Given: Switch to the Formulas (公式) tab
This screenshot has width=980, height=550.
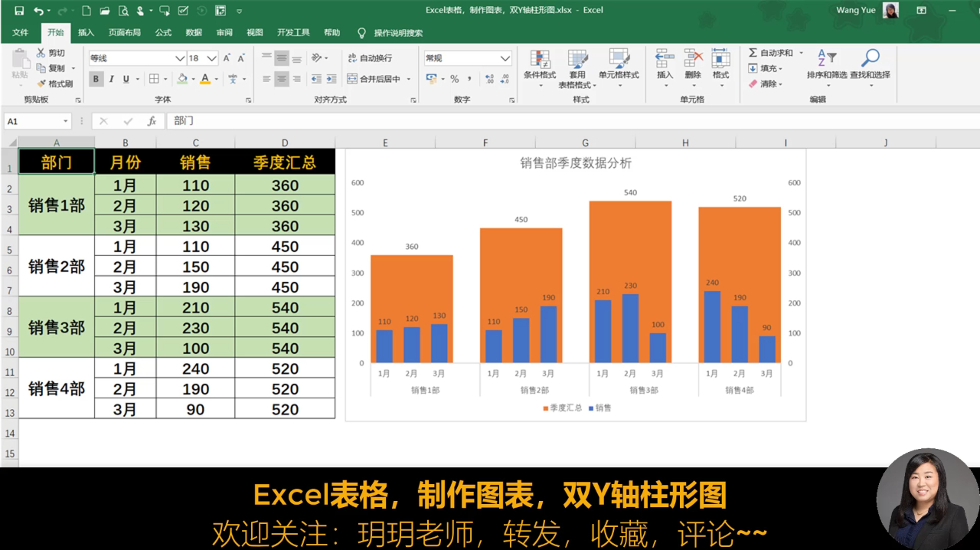Looking at the screenshot, I should pos(163,33).
